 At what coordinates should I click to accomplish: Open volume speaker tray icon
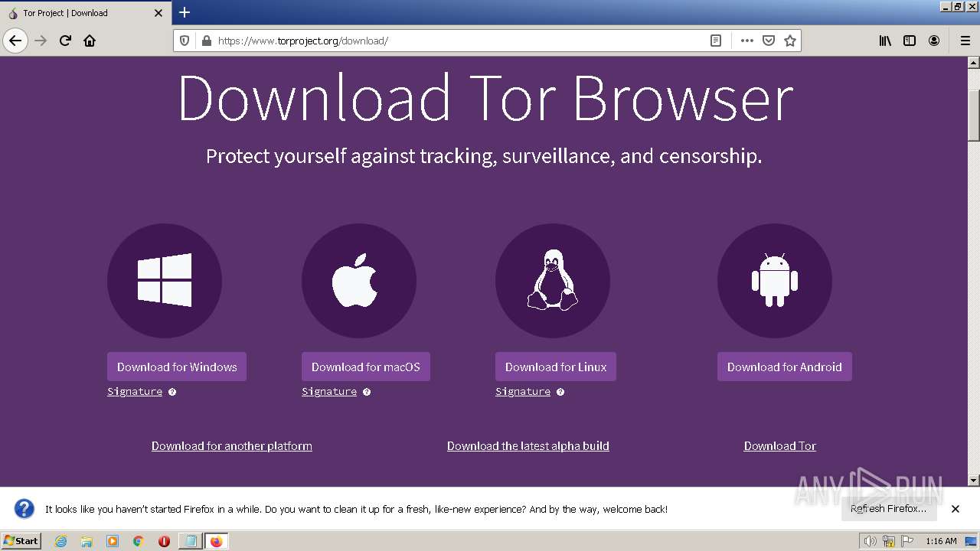click(x=871, y=541)
